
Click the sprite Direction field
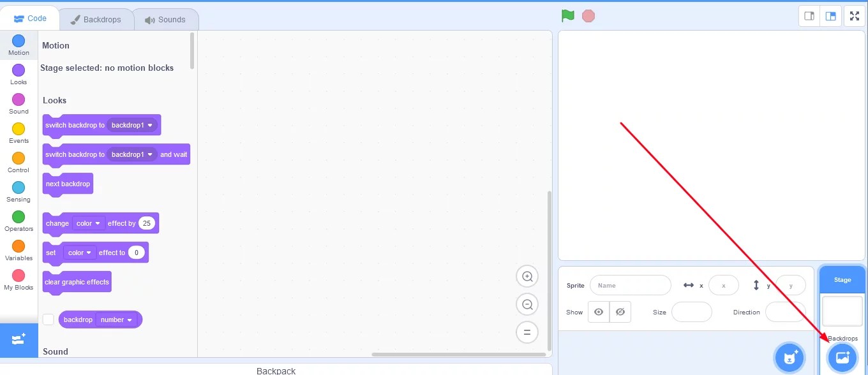pos(785,312)
